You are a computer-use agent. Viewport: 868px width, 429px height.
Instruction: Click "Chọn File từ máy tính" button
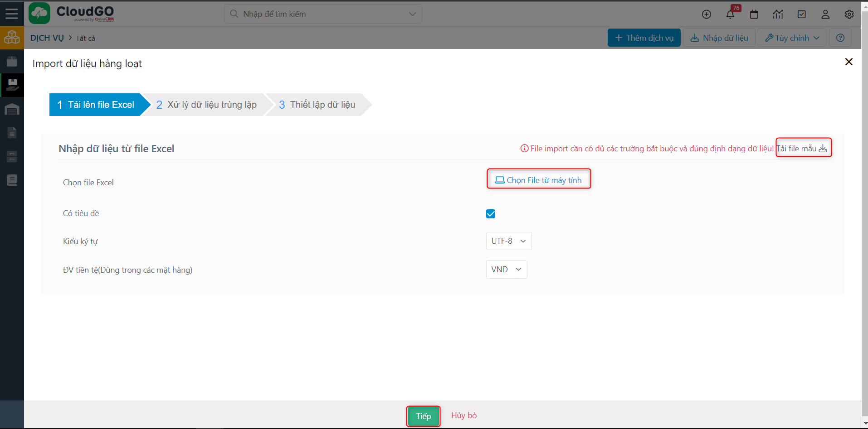pyautogui.click(x=539, y=180)
